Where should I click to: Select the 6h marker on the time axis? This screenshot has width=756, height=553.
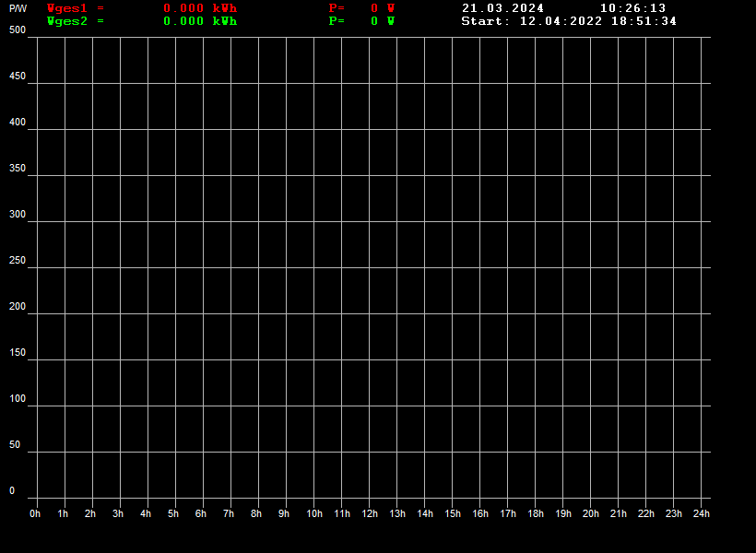pos(201,513)
